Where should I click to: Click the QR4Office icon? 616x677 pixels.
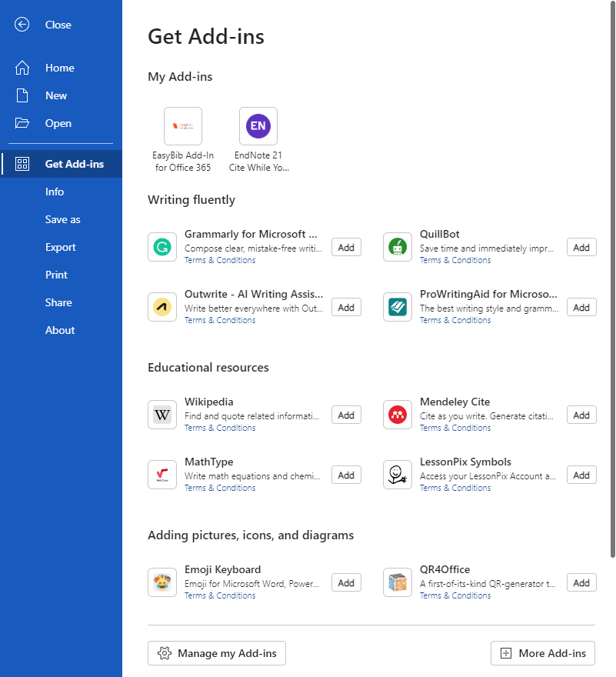point(398,582)
